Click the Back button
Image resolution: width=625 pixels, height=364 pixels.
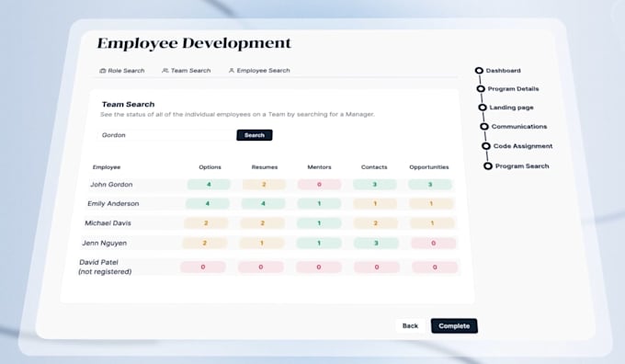tap(410, 325)
